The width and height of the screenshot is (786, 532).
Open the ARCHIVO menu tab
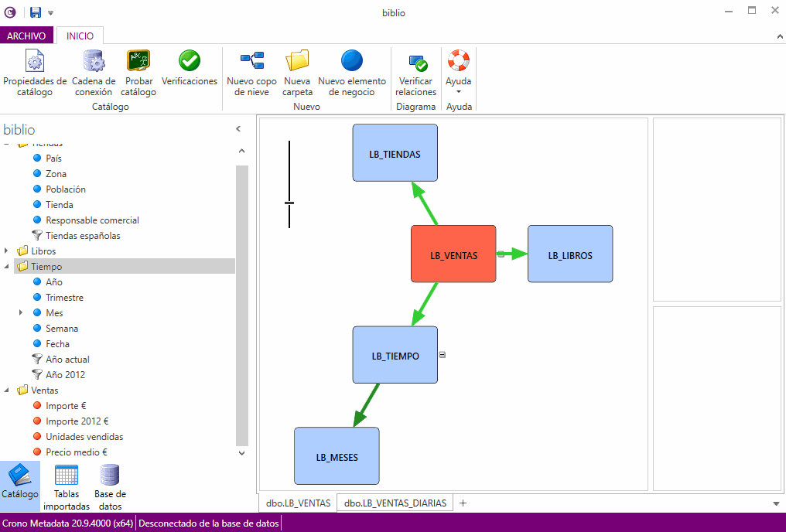(x=26, y=36)
